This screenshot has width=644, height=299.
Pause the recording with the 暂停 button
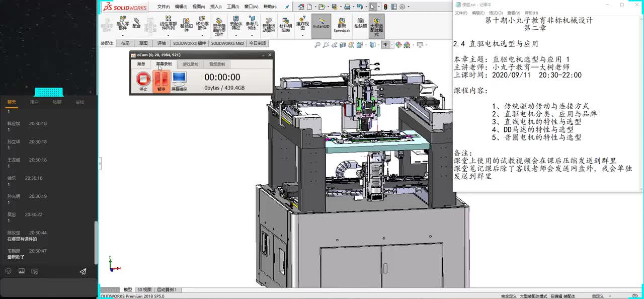pos(161,81)
